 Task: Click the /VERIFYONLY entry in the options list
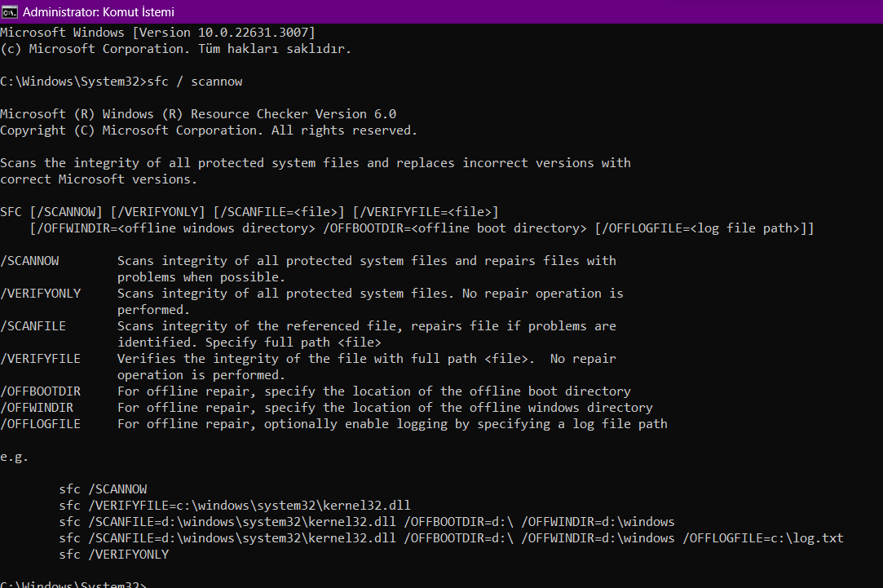point(40,294)
